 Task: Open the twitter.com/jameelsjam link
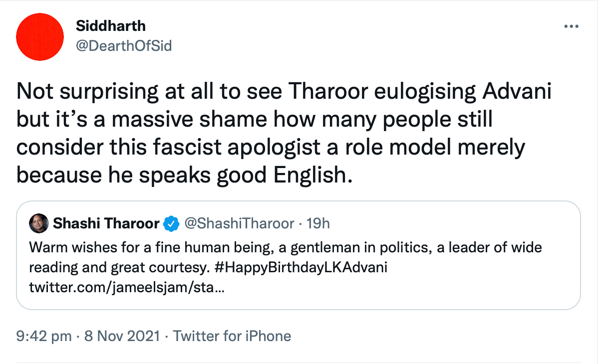click(x=127, y=288)
